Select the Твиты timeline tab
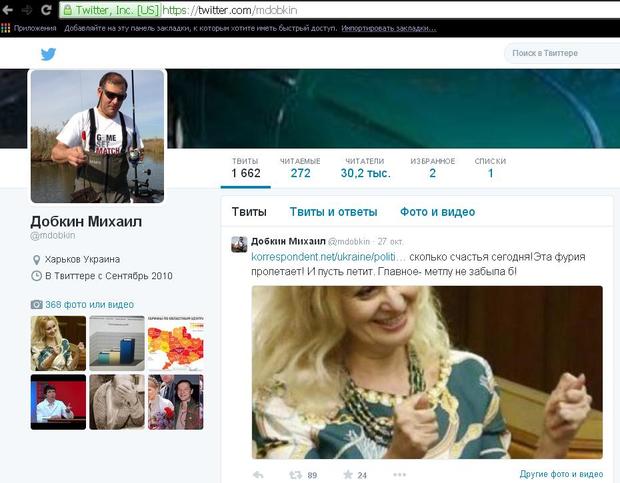The image size is (620, 483). point(249,212)
